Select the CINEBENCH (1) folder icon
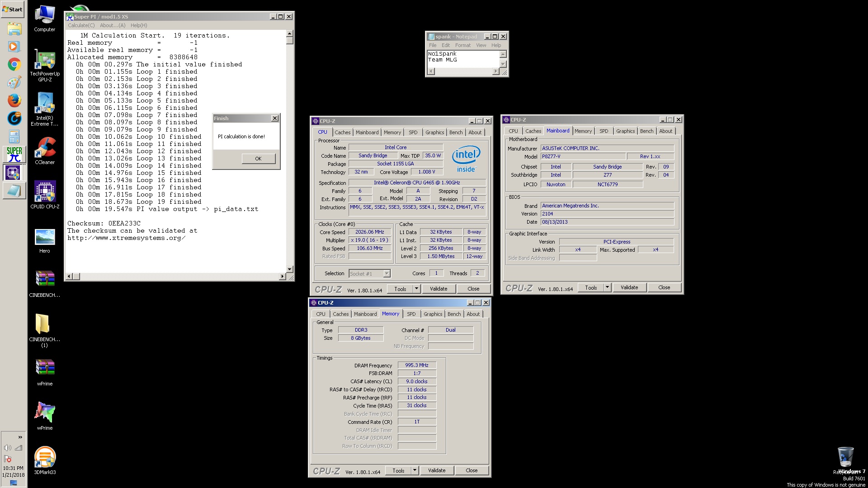The height and width of the screenshot is (488, 868). (x=45, y=330)
